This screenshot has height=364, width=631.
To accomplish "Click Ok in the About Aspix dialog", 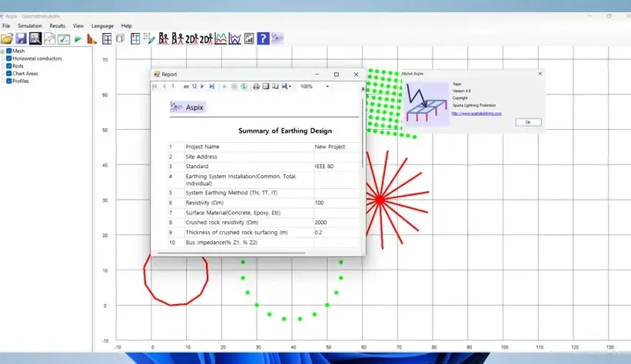I will [x=528, y=122].
